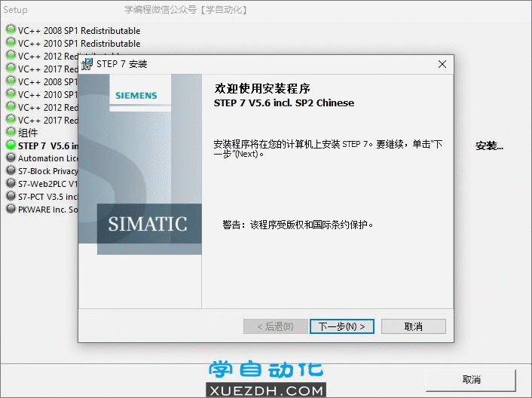Click the installer icon in the STEP 7 安装 title bar
This screenshot has width=532, height=398.
pos(87,64)
